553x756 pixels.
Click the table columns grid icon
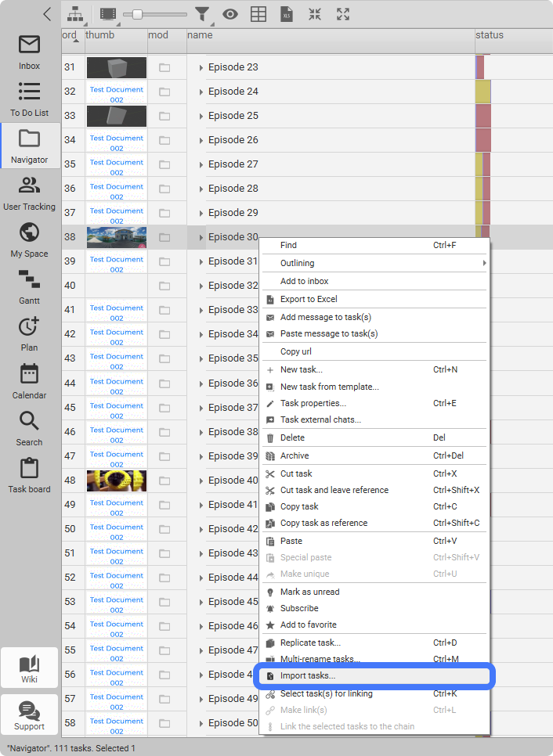click(258, 14)
